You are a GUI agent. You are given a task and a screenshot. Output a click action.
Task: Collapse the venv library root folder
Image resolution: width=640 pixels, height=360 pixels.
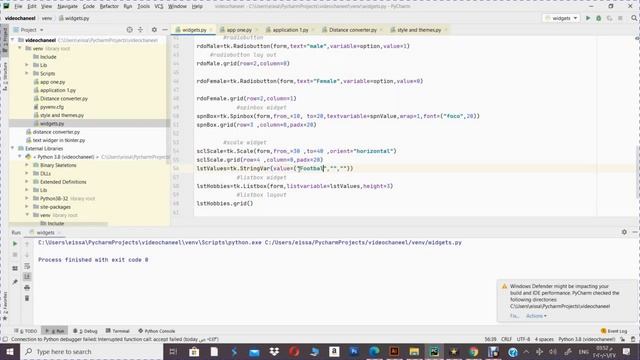click(20, 48)
